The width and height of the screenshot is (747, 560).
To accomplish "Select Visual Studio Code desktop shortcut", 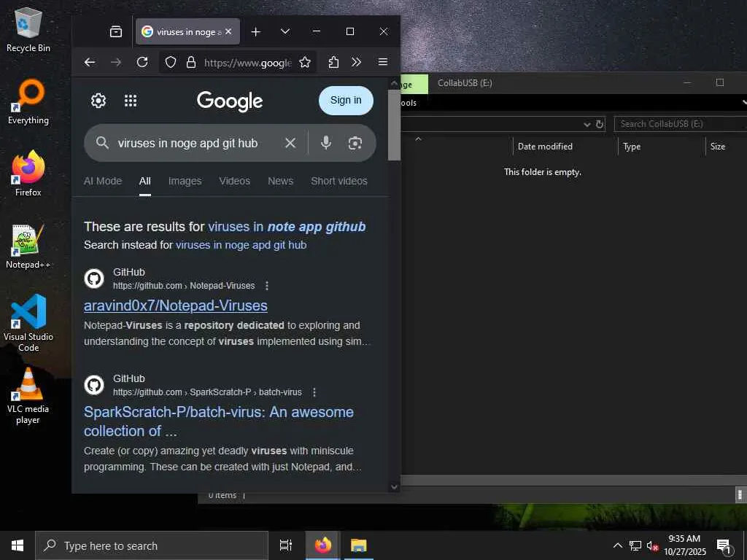I will 28,323.
